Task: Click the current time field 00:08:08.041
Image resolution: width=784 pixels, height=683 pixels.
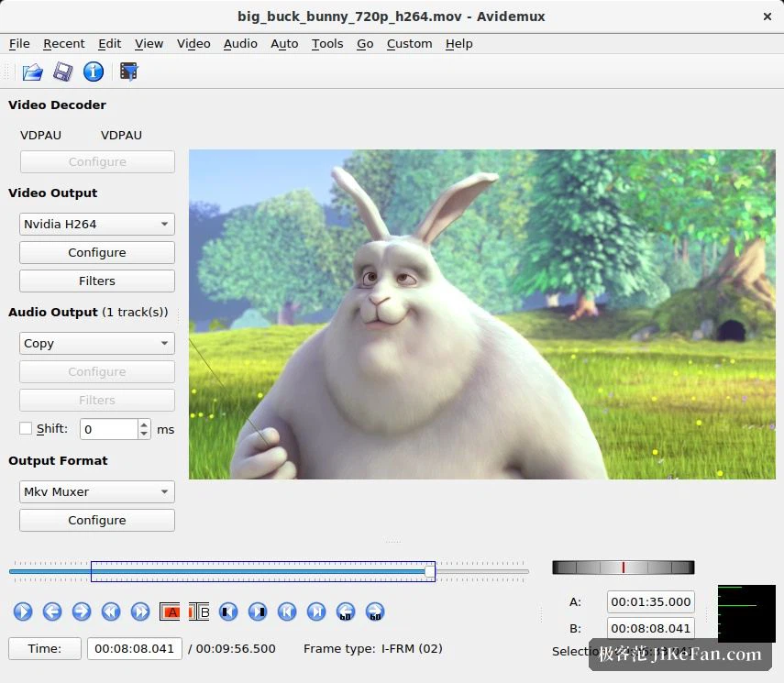Action: (x=135, y=648)
